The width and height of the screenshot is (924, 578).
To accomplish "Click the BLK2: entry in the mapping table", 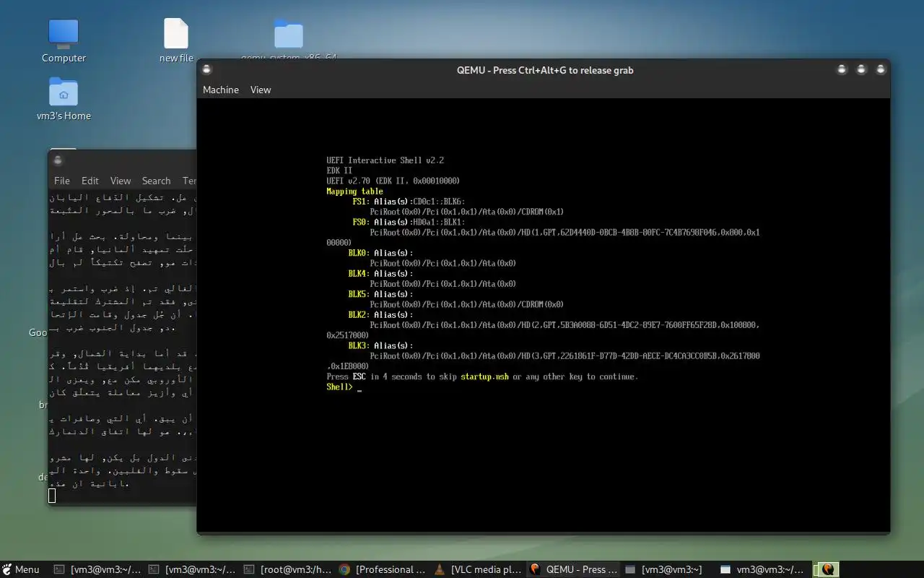I will click(x=359, y=315).
